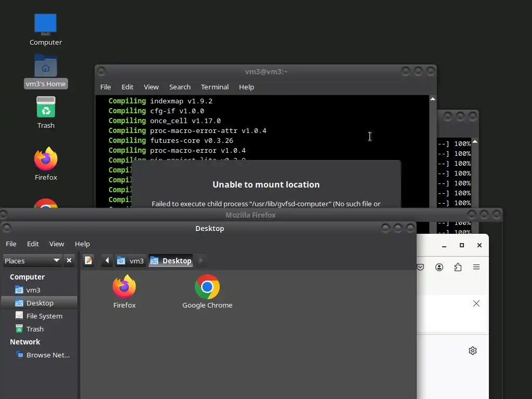Viewport: 532px width, 399px height.
Task: Open the Terminal menu in terminal
Action: 215,87
